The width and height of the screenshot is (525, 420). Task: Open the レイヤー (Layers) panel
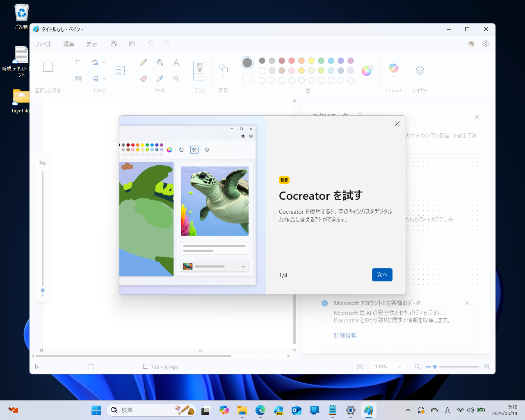pyautogui.click(x=420, y=70)
